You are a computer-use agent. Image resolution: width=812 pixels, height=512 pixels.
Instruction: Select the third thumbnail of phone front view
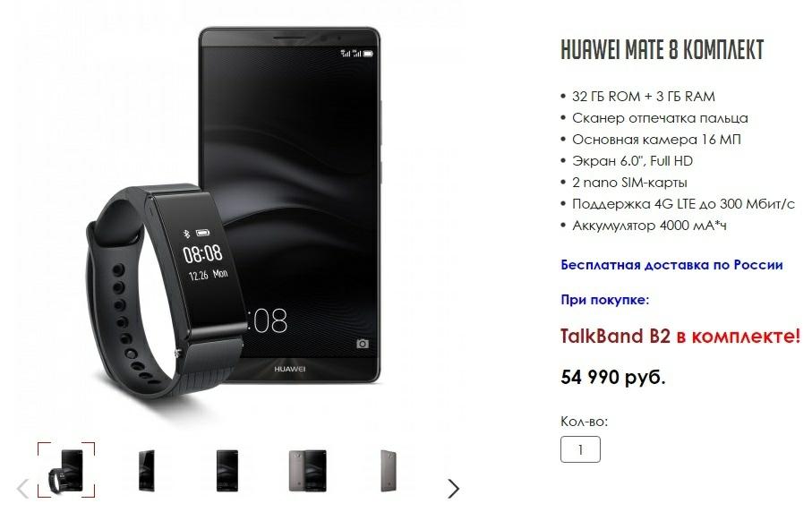pos(227,470)
